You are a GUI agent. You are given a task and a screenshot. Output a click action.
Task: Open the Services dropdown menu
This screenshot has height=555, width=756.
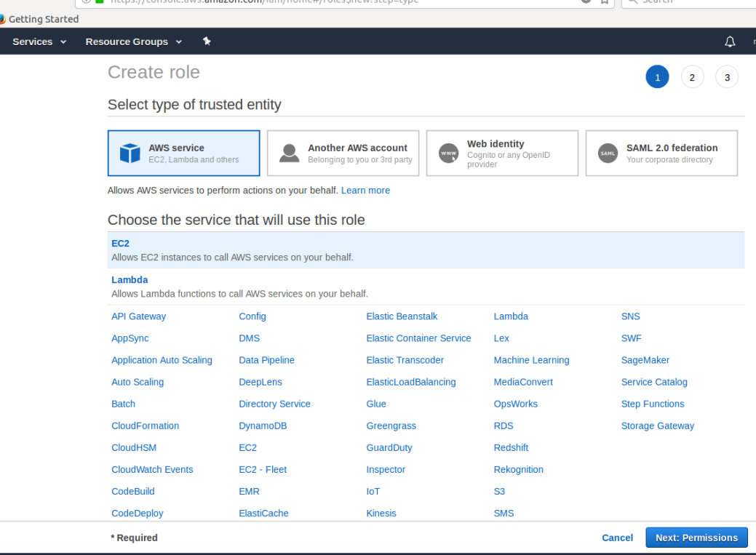pos(39,41)
